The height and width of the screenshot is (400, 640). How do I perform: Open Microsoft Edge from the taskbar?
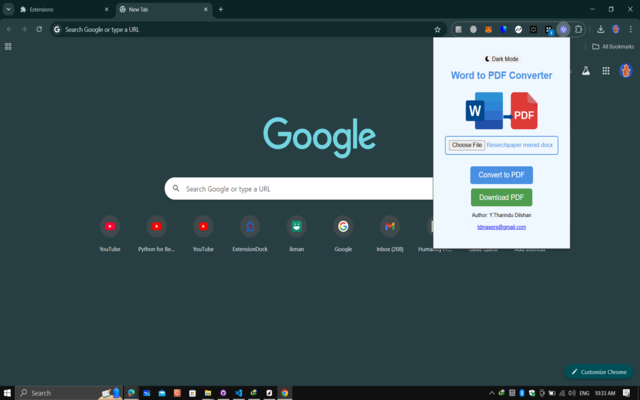(x=131, y=393)
